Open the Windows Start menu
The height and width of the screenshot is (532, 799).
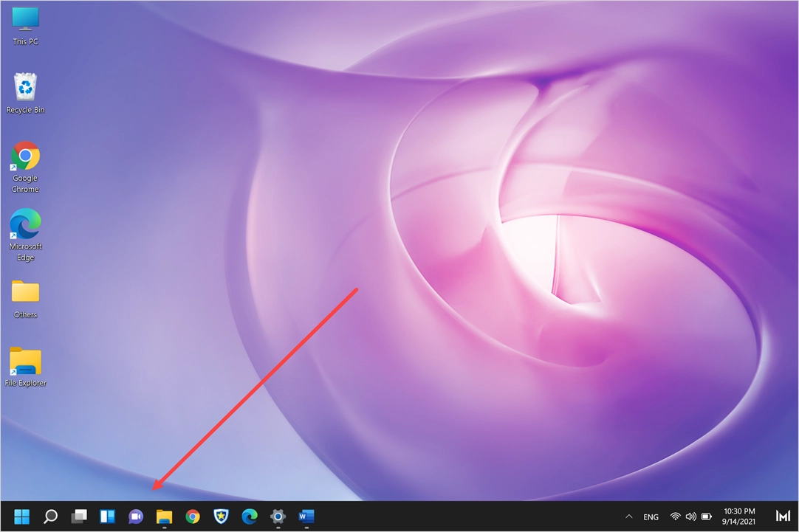pos(22,517)
